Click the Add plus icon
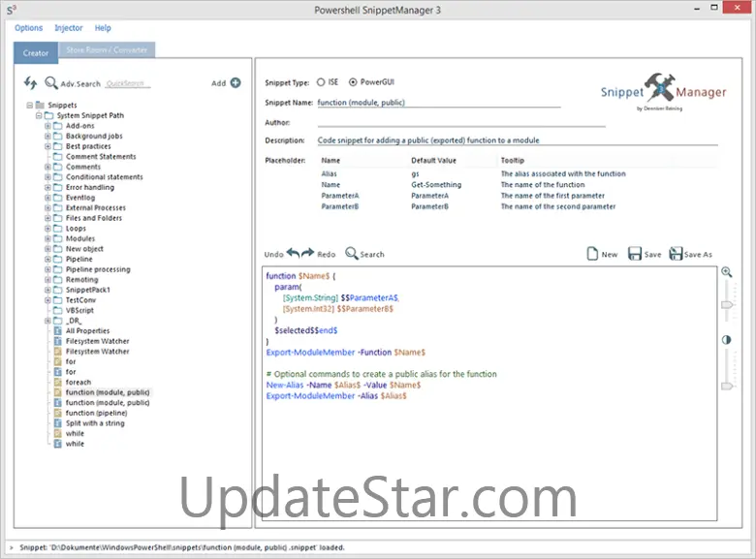The image size is (756, 559). click(236, 83)
